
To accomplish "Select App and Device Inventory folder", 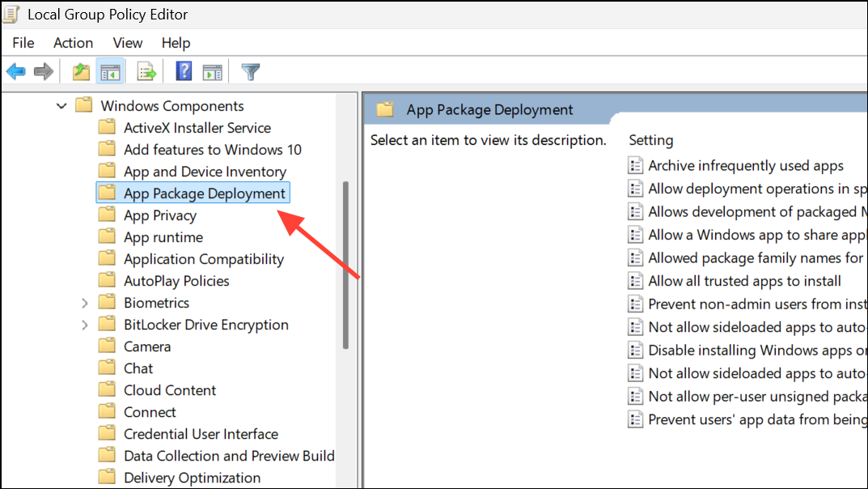I will tap(205, 172).
